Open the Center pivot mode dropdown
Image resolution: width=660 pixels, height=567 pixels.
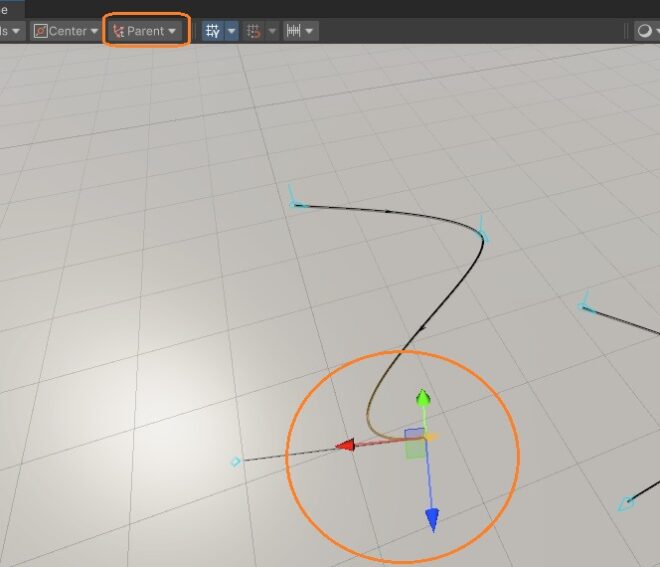point(65,31)
